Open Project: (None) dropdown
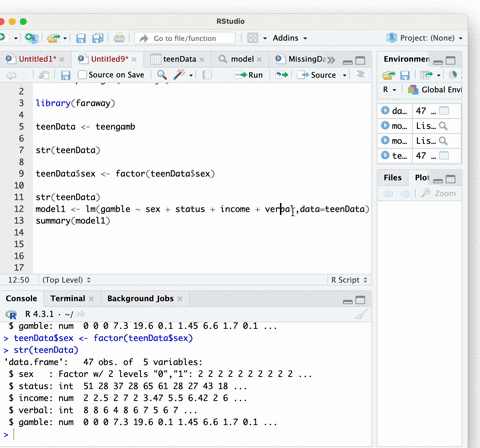This screenshot has height=448, width=480. [425, 38]
